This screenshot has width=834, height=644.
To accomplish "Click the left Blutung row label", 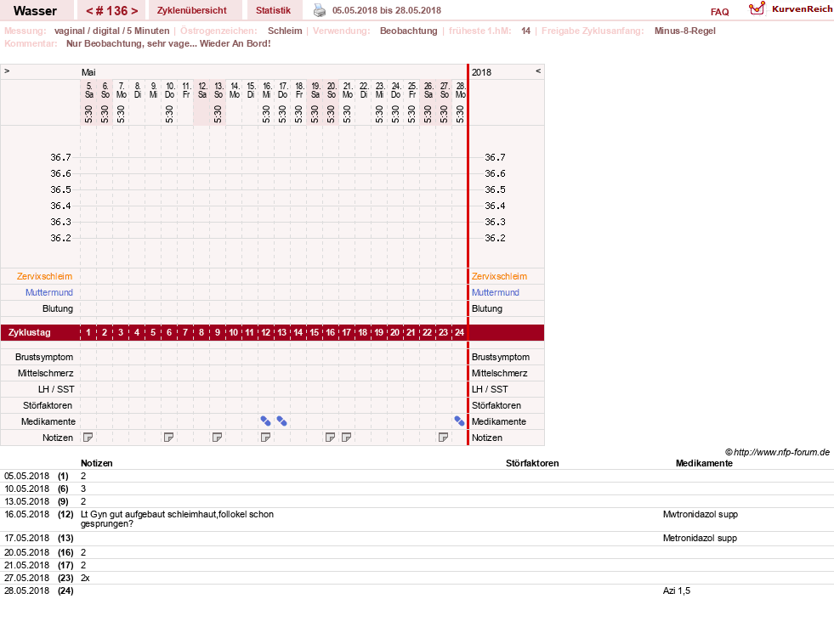I will point(58,308).
